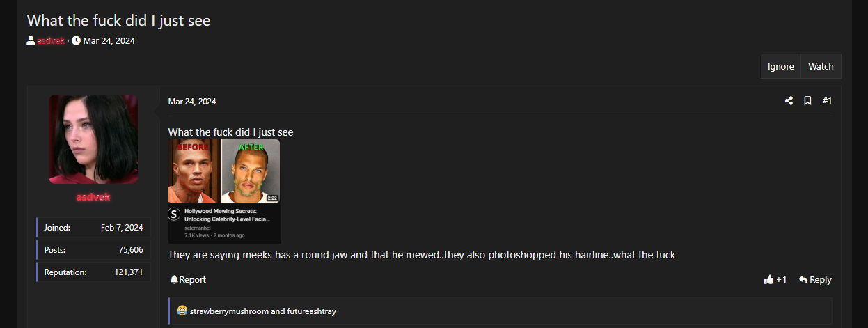Image resolution: width=868 pixels, height=328 pixels.
Task: Toggle Ignore for this thread
Action: click(780, 67)
